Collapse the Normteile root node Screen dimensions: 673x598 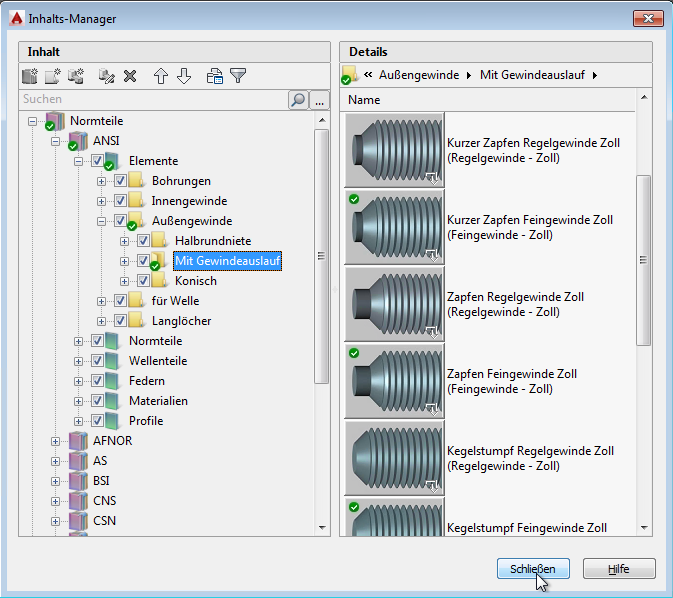[x=32, y=121]
